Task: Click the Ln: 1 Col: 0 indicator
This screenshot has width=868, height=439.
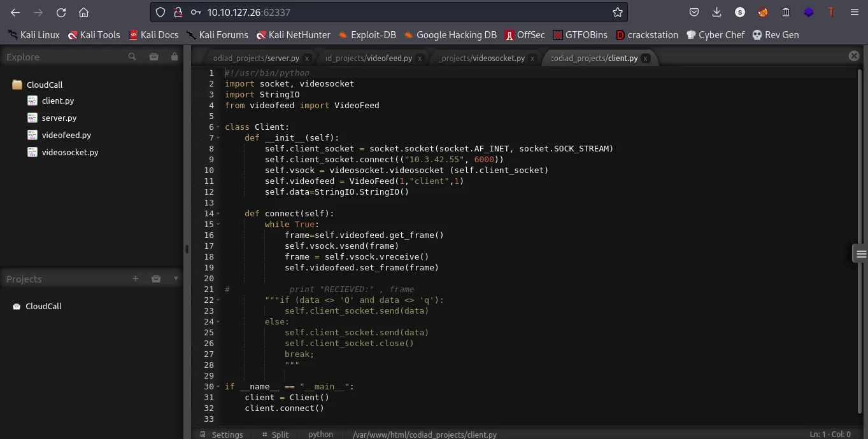Action: tap(830, 435)
